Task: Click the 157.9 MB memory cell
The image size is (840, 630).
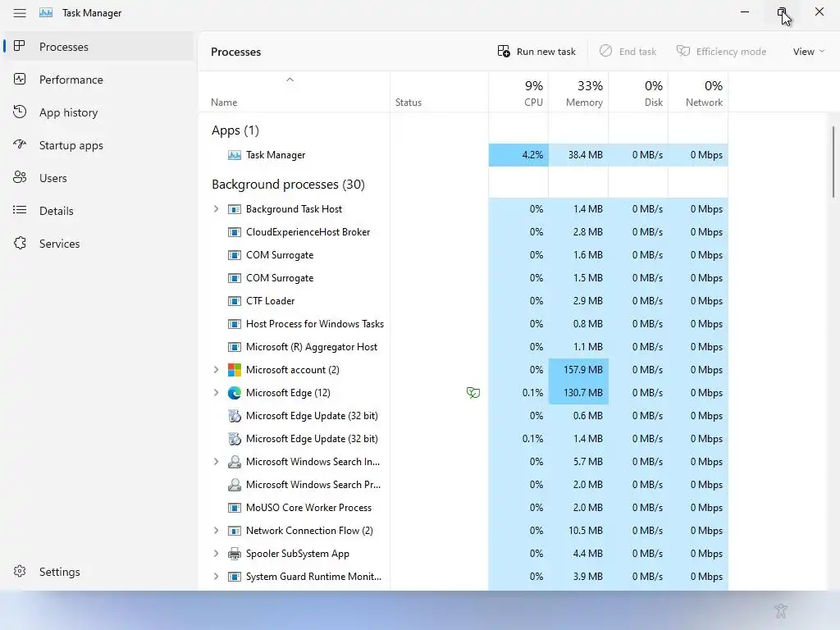Action: coord(578,370)
